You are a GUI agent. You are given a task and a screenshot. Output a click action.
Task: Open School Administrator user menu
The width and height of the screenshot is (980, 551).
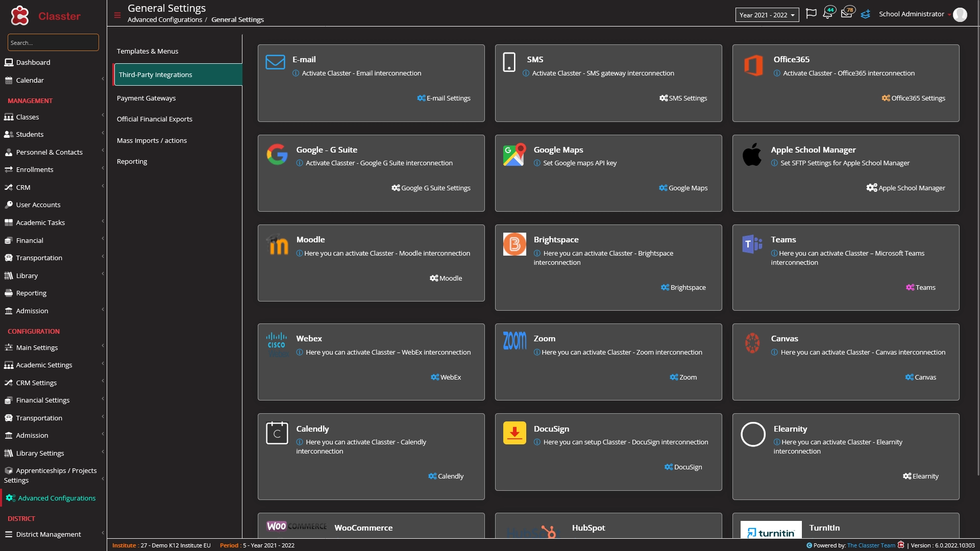click(912, 14)
